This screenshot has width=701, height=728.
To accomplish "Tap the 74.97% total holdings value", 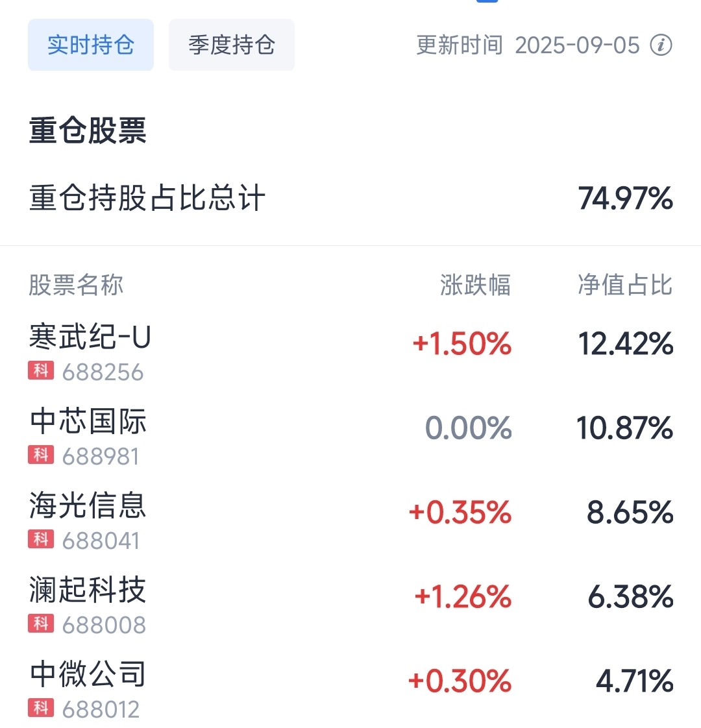I will click(x=625, y=199).
